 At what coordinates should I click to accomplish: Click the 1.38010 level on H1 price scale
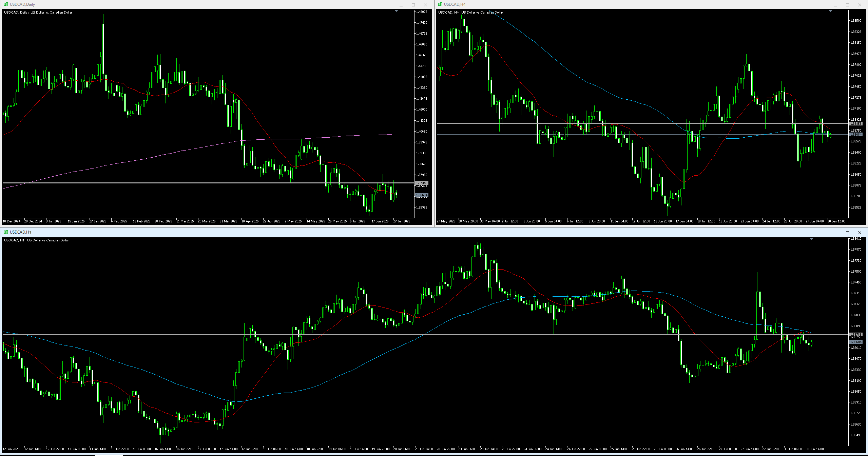(x=855, y=239)
